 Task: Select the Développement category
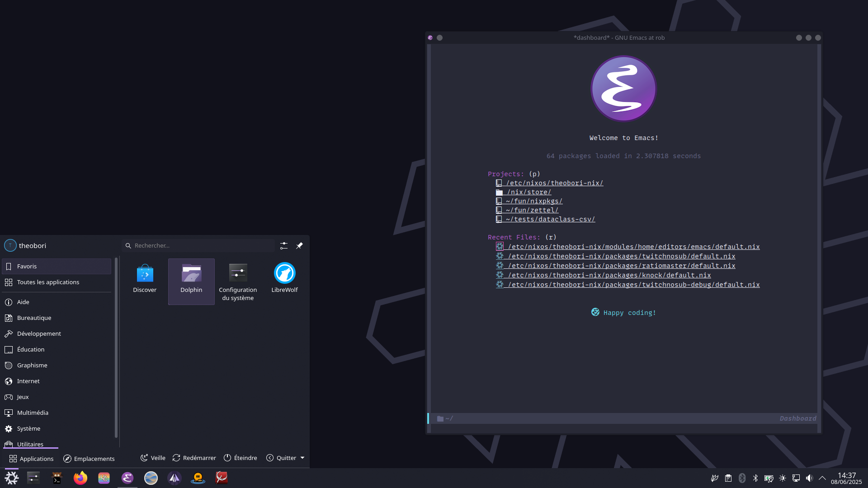[39, 333]
